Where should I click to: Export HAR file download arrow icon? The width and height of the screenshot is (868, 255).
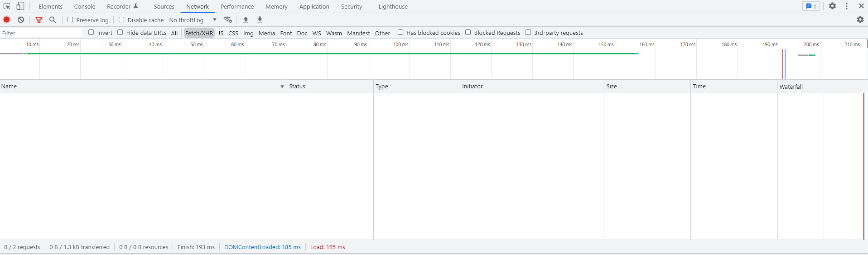(x=260, y=19)
